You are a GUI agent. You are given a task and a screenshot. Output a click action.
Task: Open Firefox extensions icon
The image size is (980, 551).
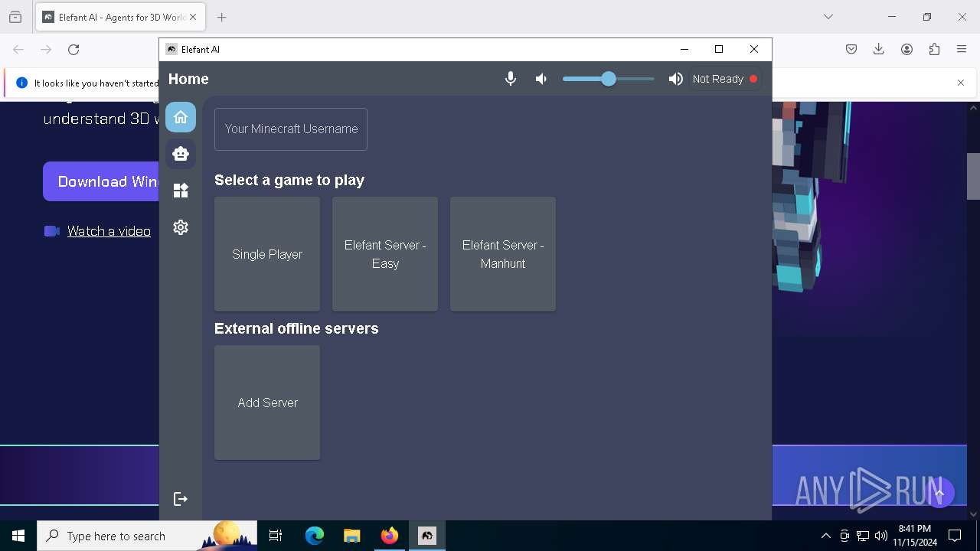(x=934, y=50)
